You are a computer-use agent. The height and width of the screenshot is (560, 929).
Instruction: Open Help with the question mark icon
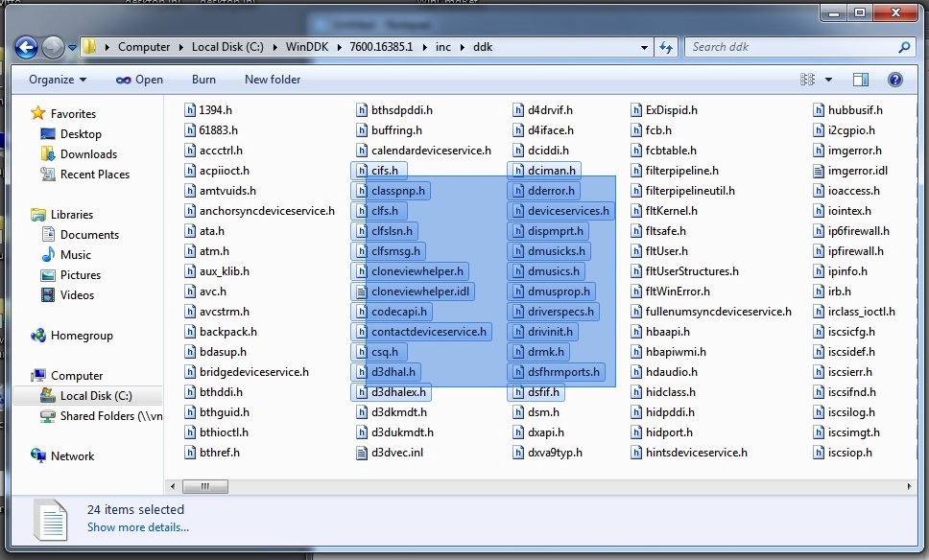895,80
